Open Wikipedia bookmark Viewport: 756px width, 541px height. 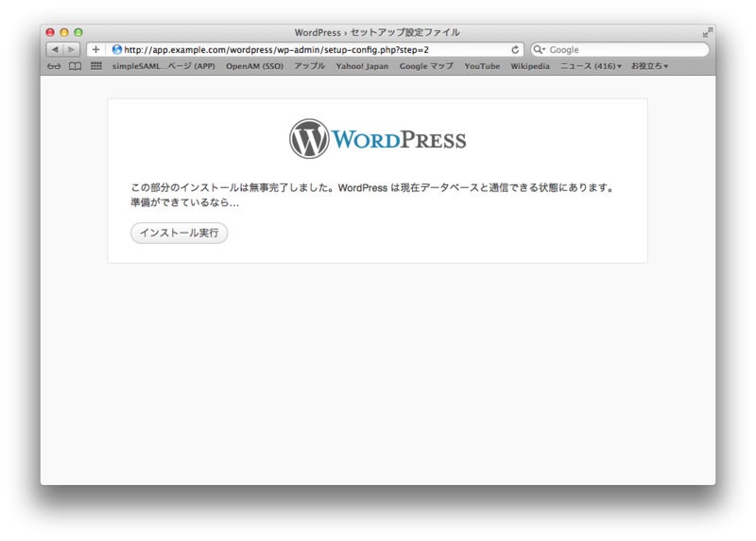point(530,66)
